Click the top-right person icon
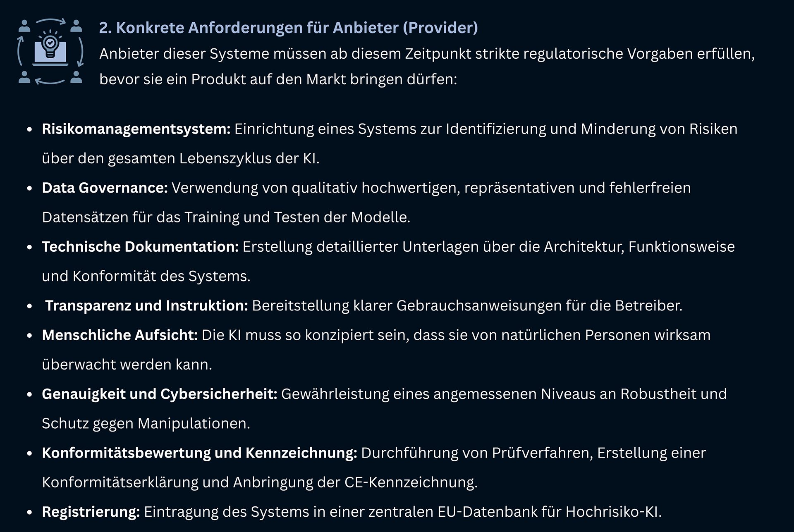Viewport: 794px width, 532px height. pyautogui.click(x=76, y=26)
